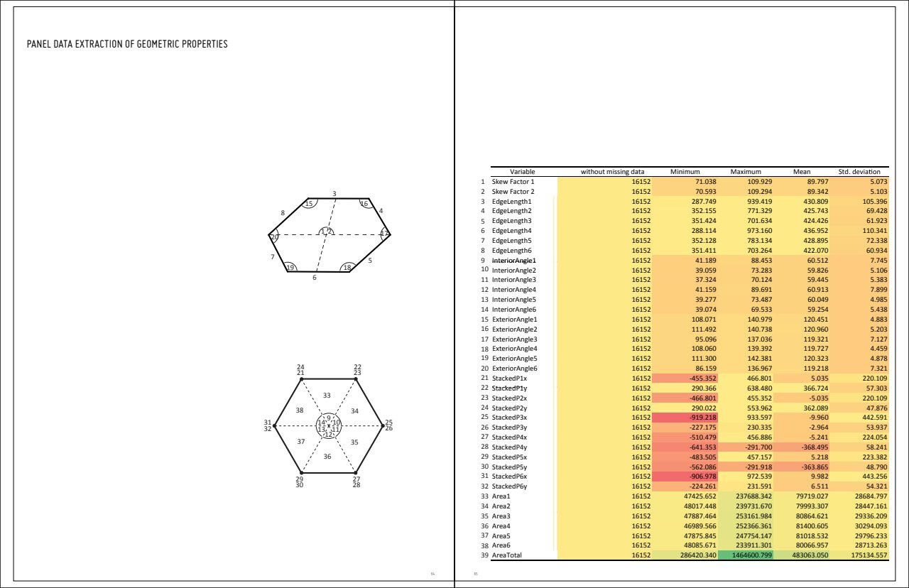Select the "Area1" row label
Screen dimensions: 909x588
[x=501, y=496]
